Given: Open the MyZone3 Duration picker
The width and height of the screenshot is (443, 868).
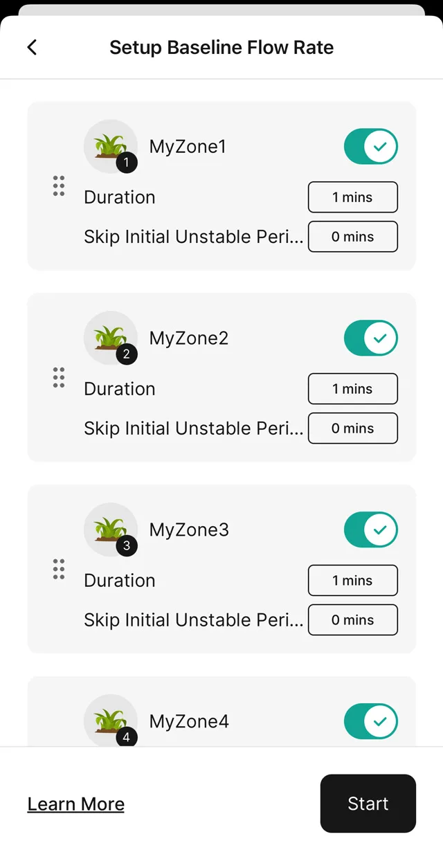Looking at the screenshot, I should click(x=352, y=581).
